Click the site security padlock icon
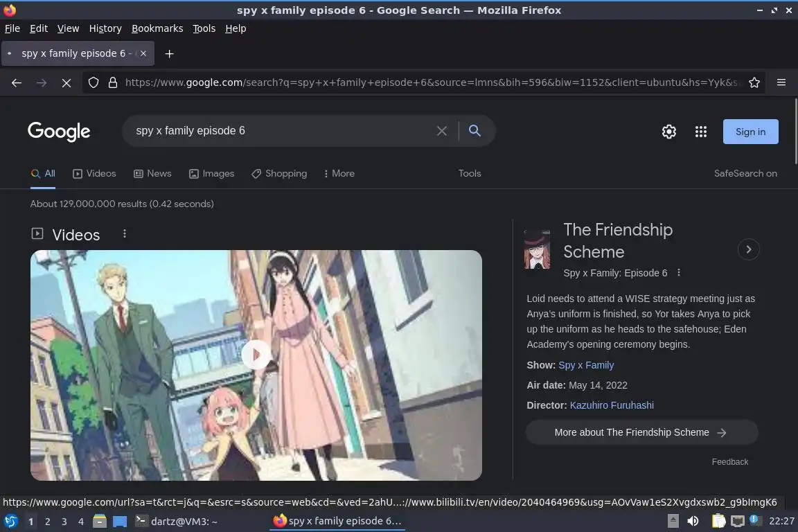Viewport: 798px width, 532px height. click(113, 82)
